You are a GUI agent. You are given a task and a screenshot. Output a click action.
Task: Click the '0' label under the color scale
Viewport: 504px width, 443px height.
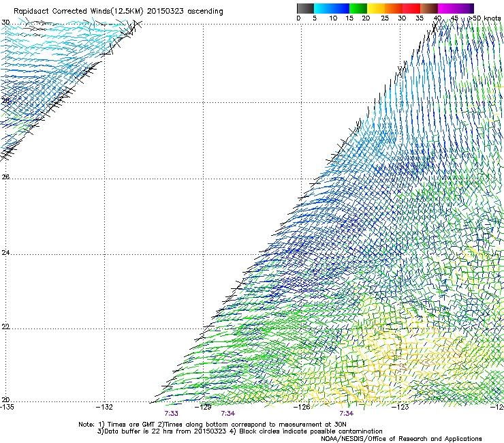tap(298, 18)
